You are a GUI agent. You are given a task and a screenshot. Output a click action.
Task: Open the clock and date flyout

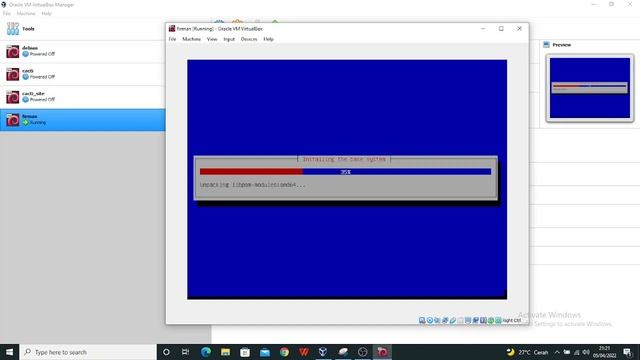(x=605, y=352)
